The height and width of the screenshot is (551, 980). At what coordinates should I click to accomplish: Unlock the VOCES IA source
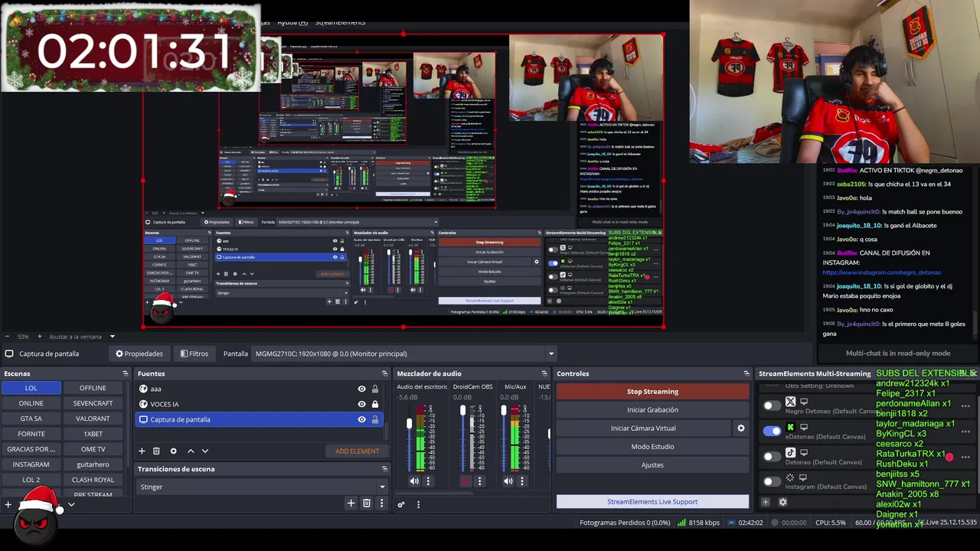click(x=375, y=404)
